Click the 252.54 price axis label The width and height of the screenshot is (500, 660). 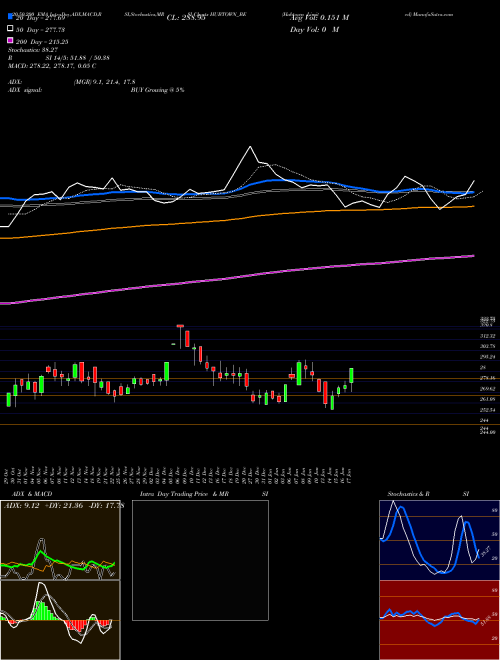[487, 410]
